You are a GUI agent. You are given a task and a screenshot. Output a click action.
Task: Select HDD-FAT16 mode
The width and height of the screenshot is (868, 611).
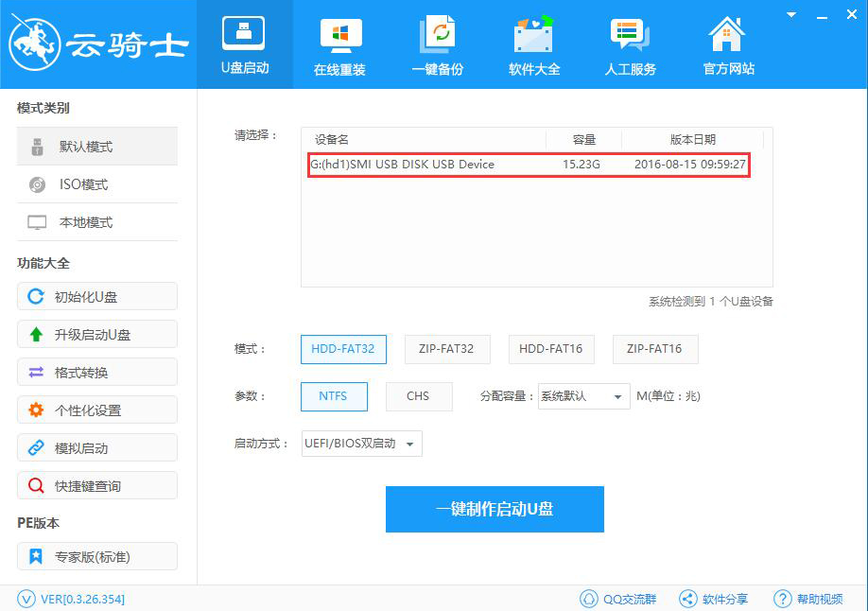tap(551, 349)
